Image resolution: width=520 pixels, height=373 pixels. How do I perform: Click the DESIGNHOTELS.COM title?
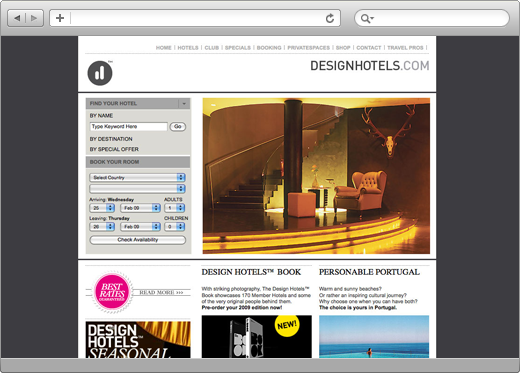[370, 66]
